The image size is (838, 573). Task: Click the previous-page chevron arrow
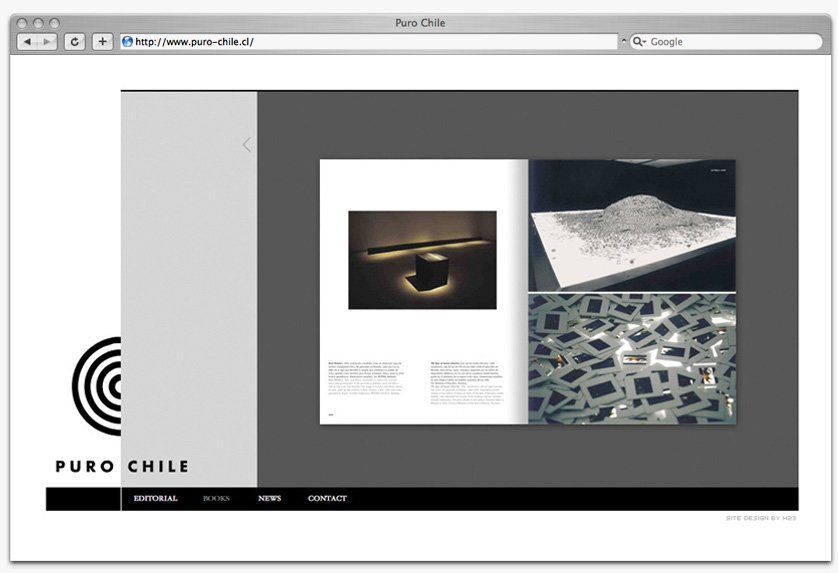pyautogui.click(x=247, y=145)
